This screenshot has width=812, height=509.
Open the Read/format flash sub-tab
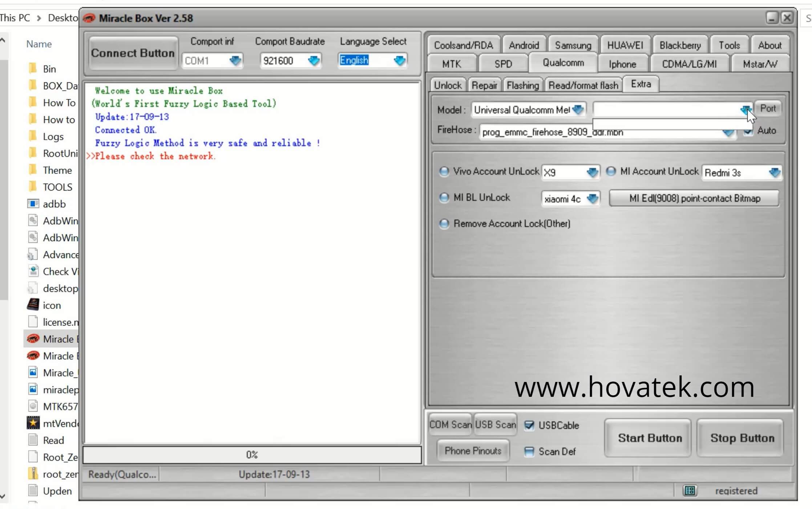click(x=583, y=85)
